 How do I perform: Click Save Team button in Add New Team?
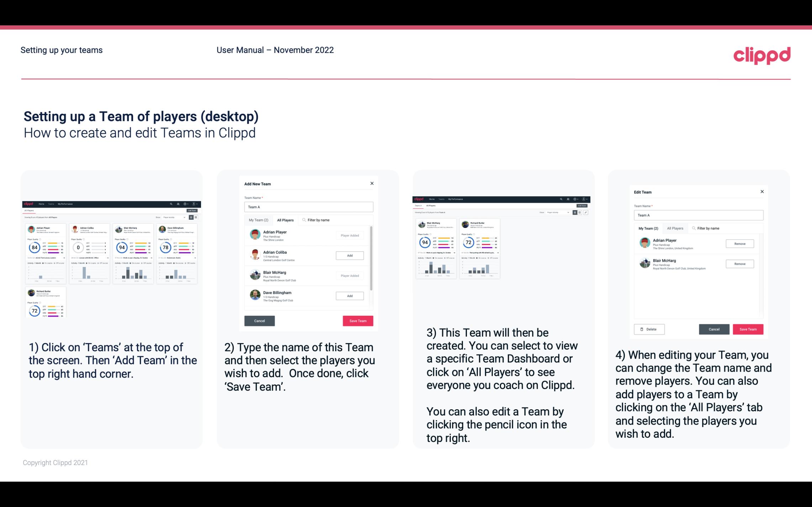point(357,320)
